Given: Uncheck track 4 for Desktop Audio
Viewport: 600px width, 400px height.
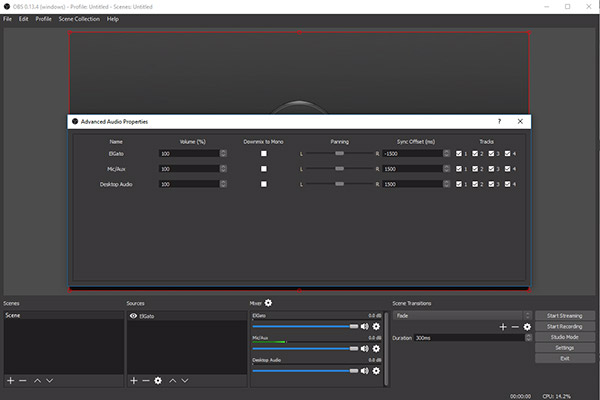Looking at the screenshot, I should (x=507, y=184).
